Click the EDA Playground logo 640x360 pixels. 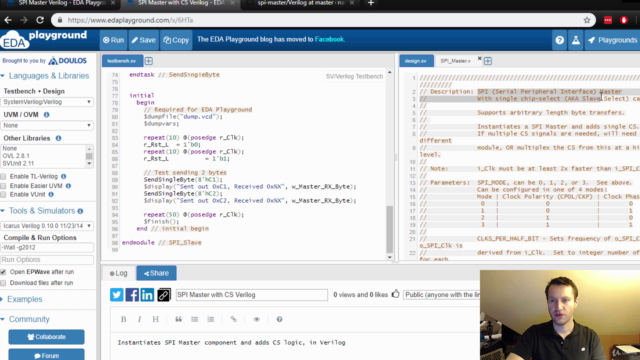[44, 40]
